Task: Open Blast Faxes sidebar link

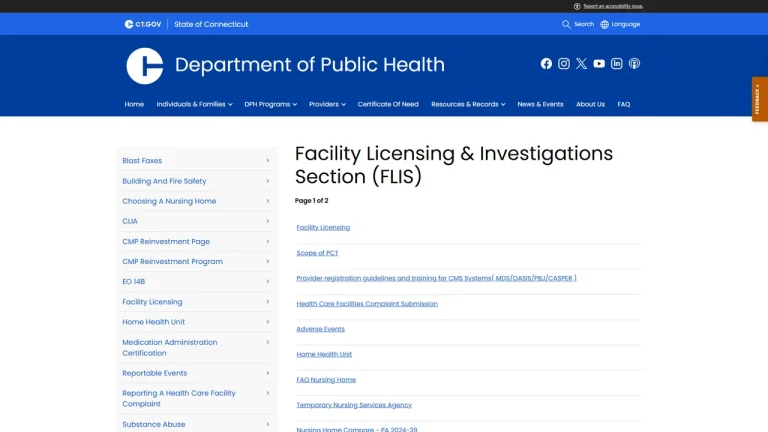Action: [x=142, y=161]
